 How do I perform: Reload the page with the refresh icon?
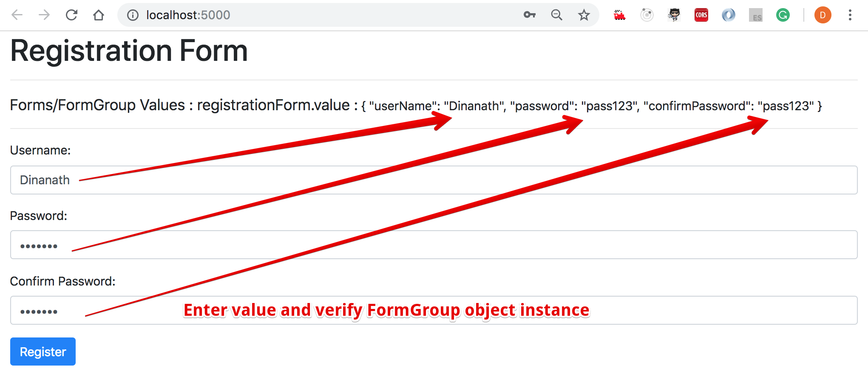point(71,15)
